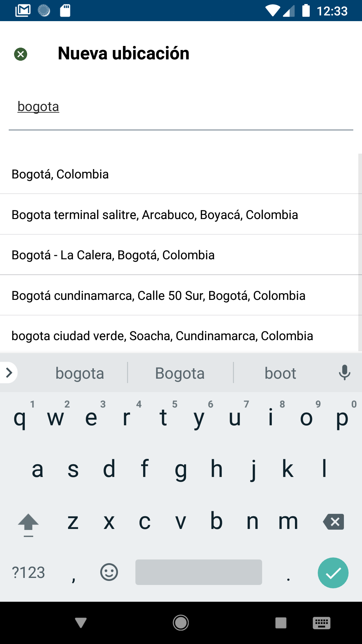Screen dimensions: 362x644
Task: Tap the capitalized "Bogota" word suggestion
Action: tap(180, 373)
